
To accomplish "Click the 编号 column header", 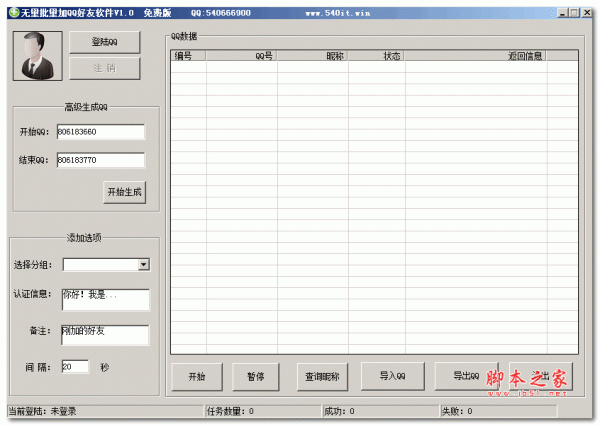I will coord(188,57).
